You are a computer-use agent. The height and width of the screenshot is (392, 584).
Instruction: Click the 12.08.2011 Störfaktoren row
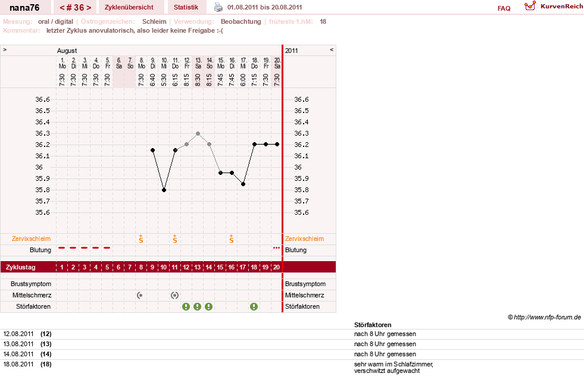292,334
